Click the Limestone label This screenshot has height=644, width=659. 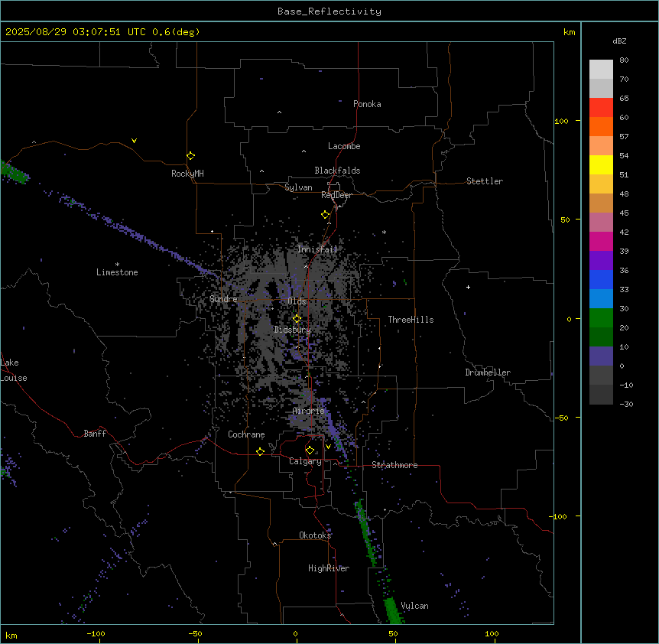pos(117,272)
